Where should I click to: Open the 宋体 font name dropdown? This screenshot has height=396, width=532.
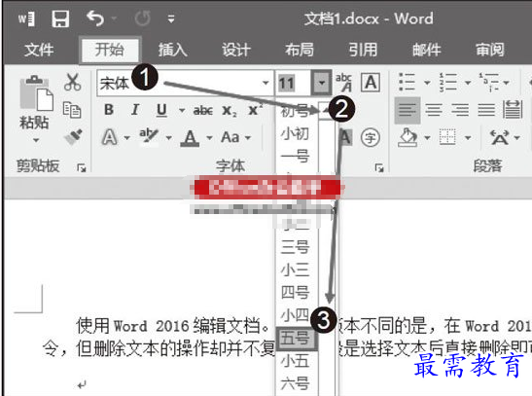tap(266, 83)
